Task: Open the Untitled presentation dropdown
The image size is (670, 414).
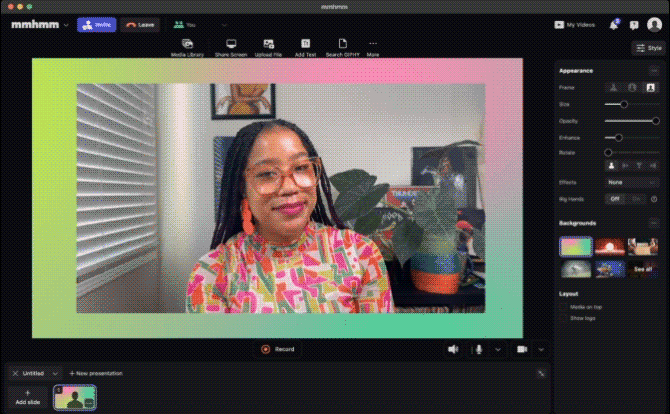Action: tap(55, 373)
